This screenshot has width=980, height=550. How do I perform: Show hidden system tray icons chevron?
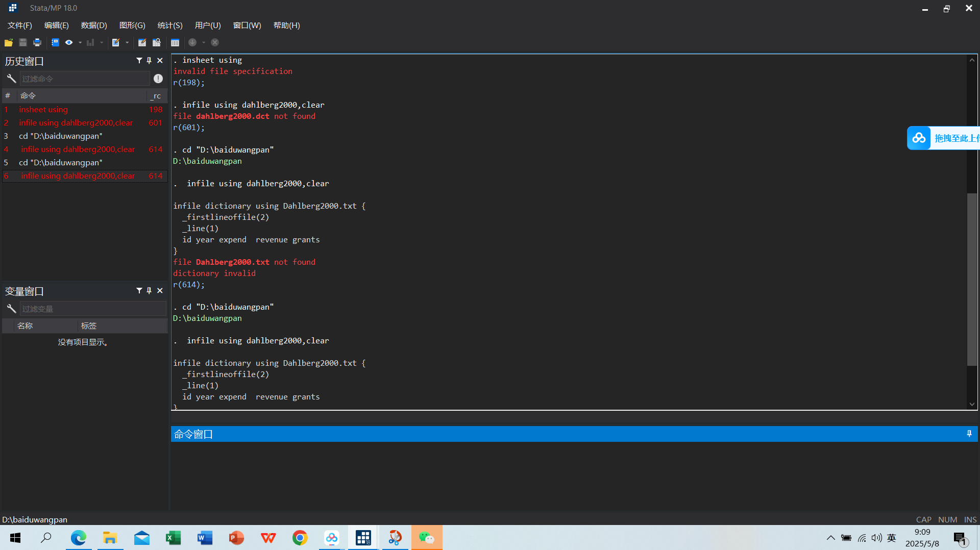point(831,538)
